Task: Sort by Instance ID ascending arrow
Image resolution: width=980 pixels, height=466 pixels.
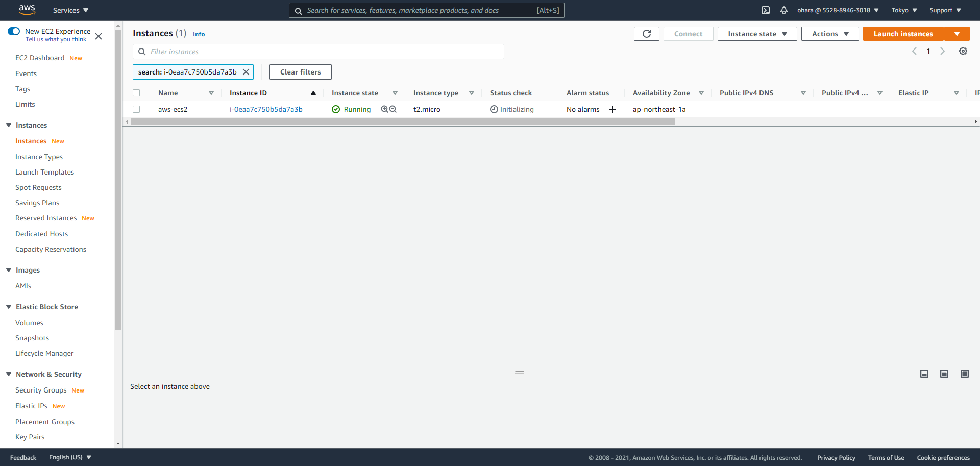Action: click(313, 93)
